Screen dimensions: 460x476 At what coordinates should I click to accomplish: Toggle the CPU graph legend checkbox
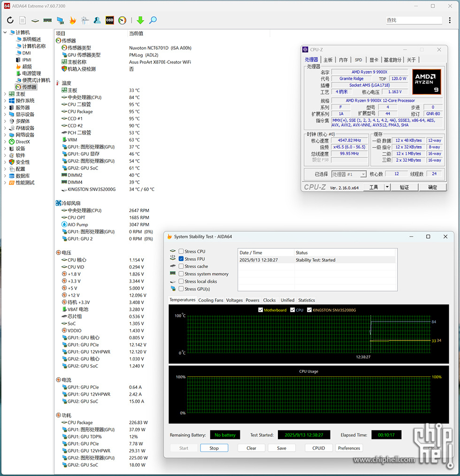(x=292, y=310)
